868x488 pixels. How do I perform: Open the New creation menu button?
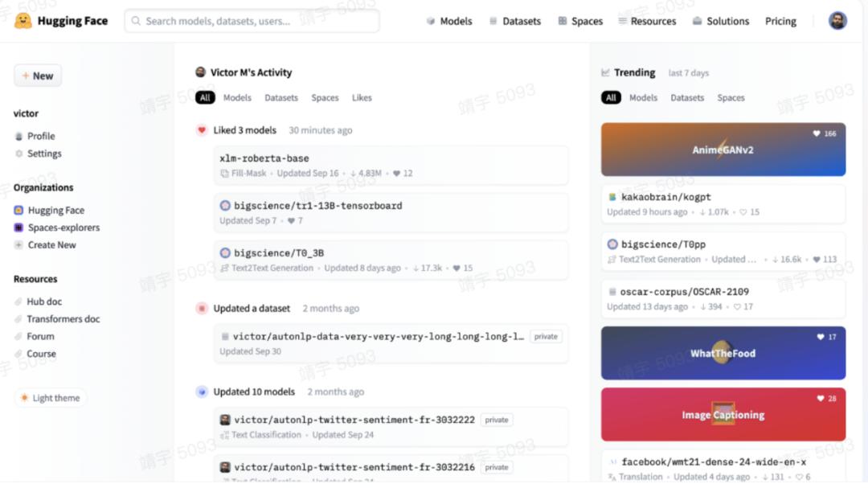[x=38, y=76]
